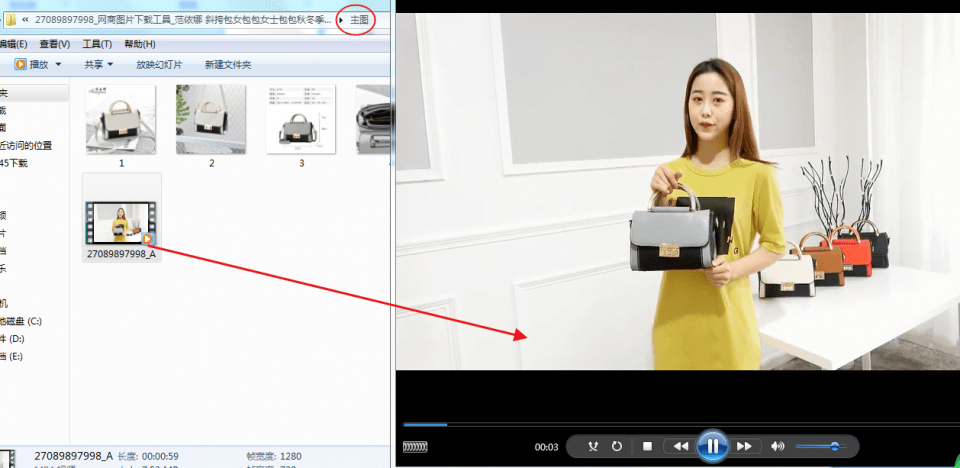Click the video playback area in player
Viewport: 960px width, 468px height.
coord(678,192)
